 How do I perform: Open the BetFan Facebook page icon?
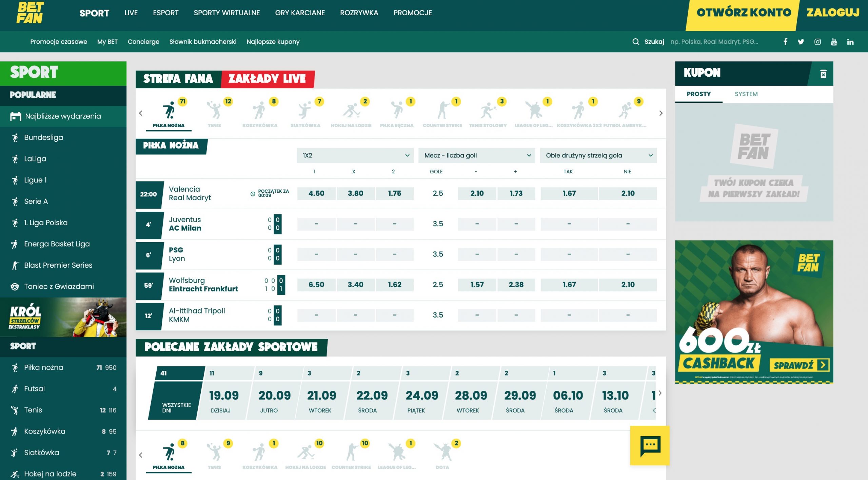point(785,42)
